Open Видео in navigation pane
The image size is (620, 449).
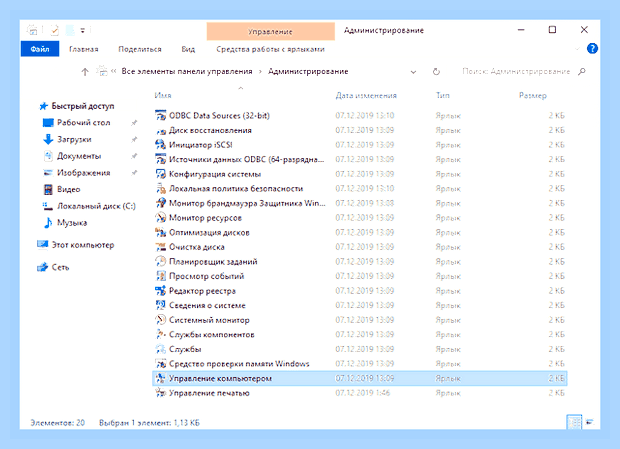[68, 189]
